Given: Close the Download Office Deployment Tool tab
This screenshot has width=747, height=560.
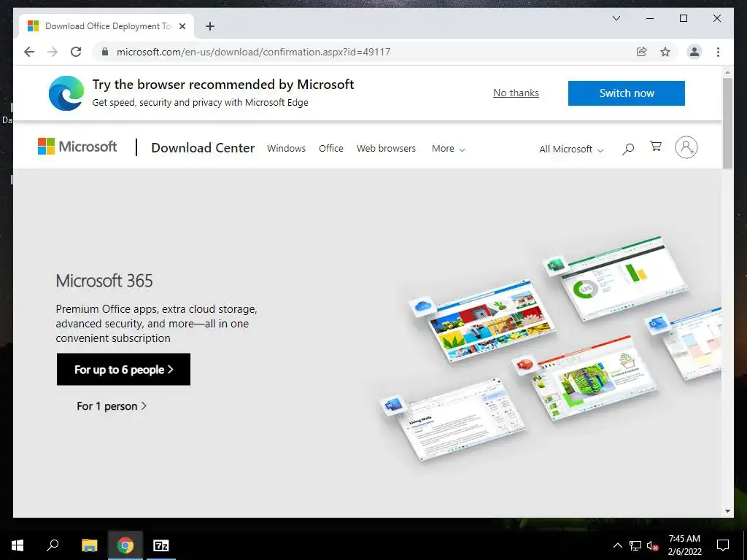Looking at the screenshot, I should click(182, 26).
